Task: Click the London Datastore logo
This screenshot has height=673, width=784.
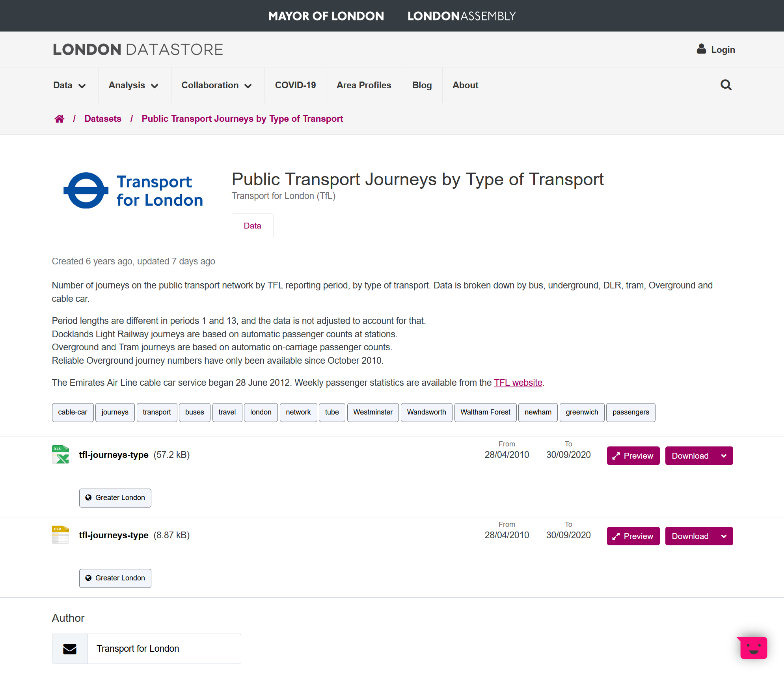Action: tap(138, 49)
